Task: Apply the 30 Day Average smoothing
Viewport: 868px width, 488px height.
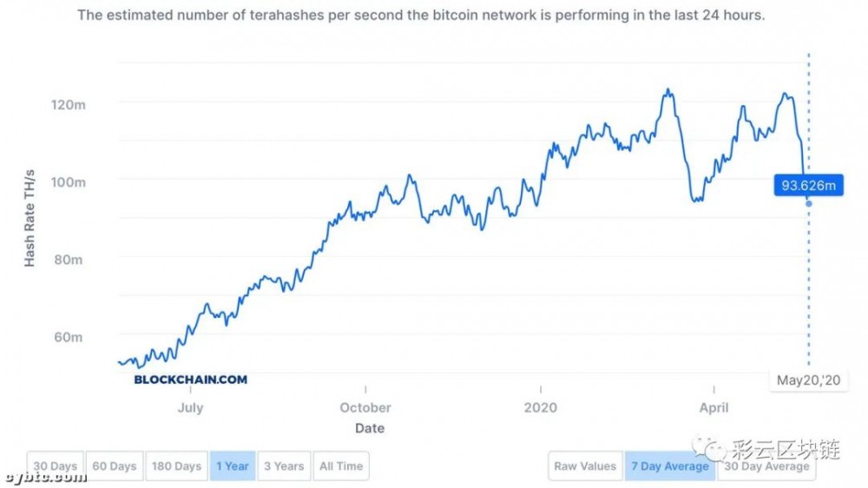Action: tap(767, 466)
